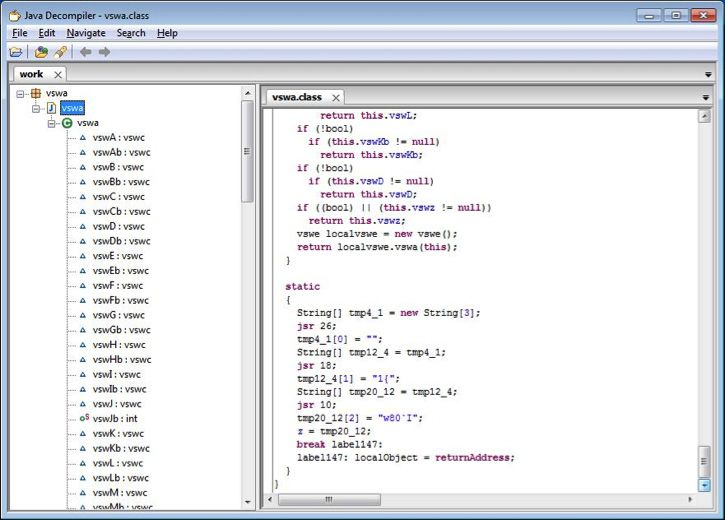Click code editor scroll right arrow
Screen dimensions: 725x520
click(x=690, y=500)
